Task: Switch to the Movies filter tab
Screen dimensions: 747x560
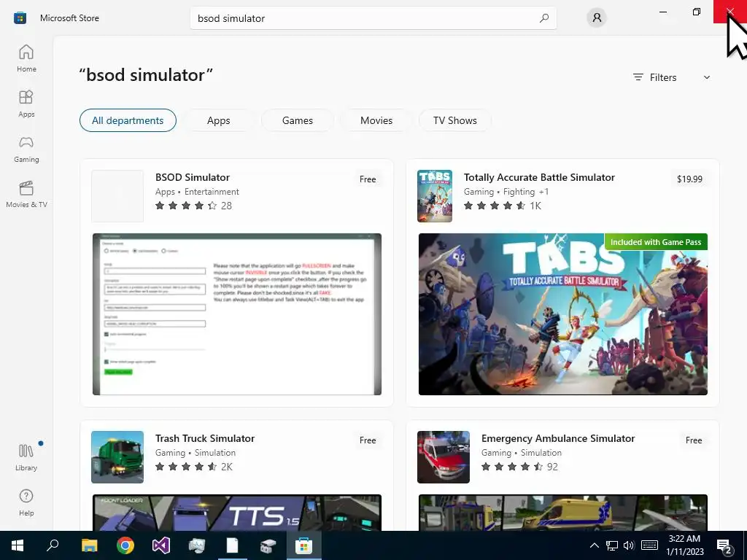Action: coord(376,120)
